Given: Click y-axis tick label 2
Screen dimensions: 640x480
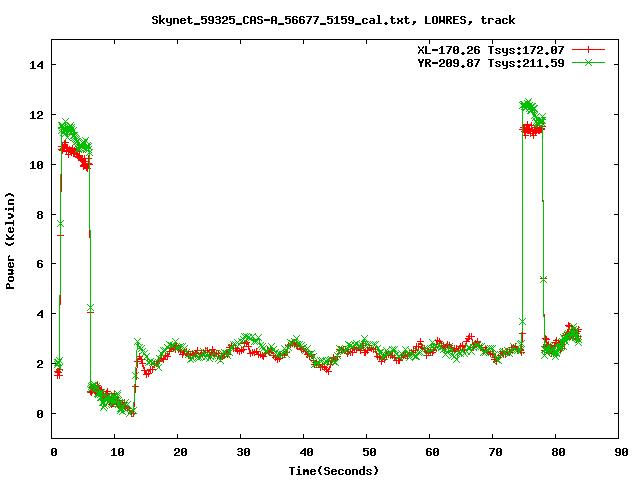Looking at the screenshot, I should pyautogui.click(x=40, y=364).
